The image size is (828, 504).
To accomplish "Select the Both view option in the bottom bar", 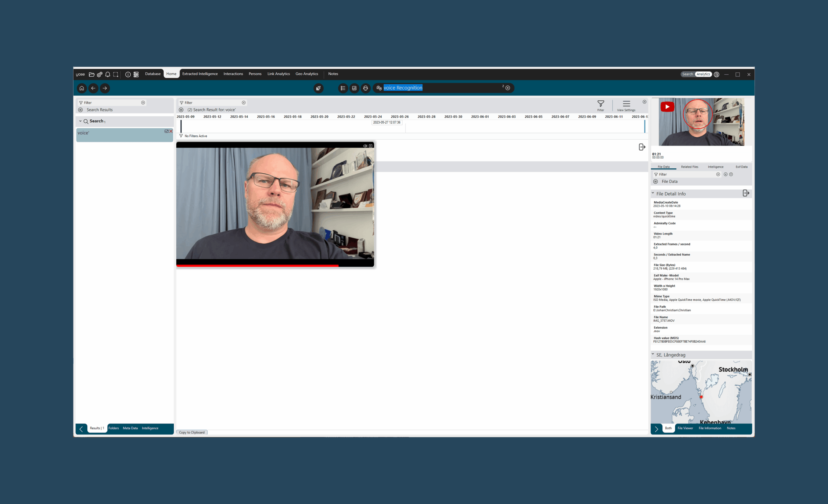I will coord(668,428).
